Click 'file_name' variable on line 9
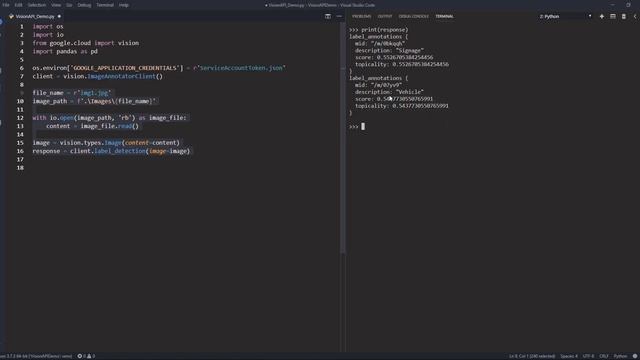Image resolution: width=640 pixels, height=360 pixels. pos(48,93)
